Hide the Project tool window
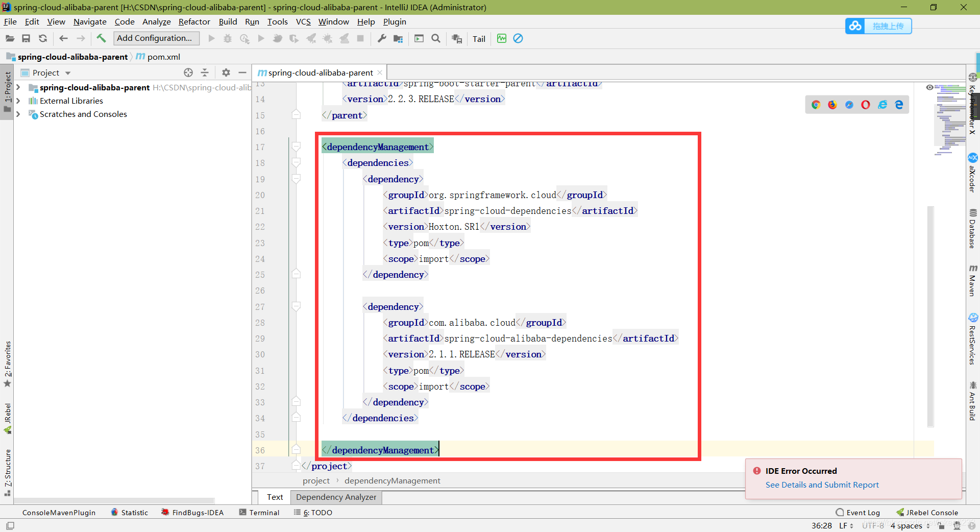Viewport: 980px width, 532px height. [x=242, y=72]
